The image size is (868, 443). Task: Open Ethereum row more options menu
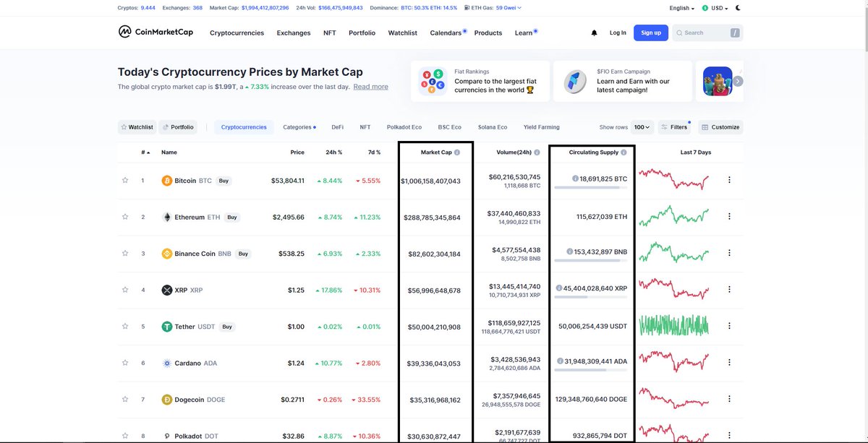pos(729,216)
